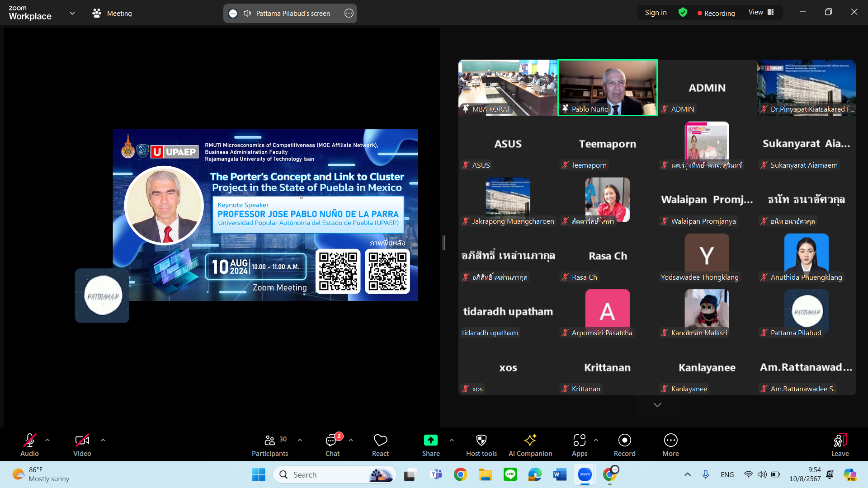Open audio options caret next to Audio
868x488 pixels.
[47, 440]
